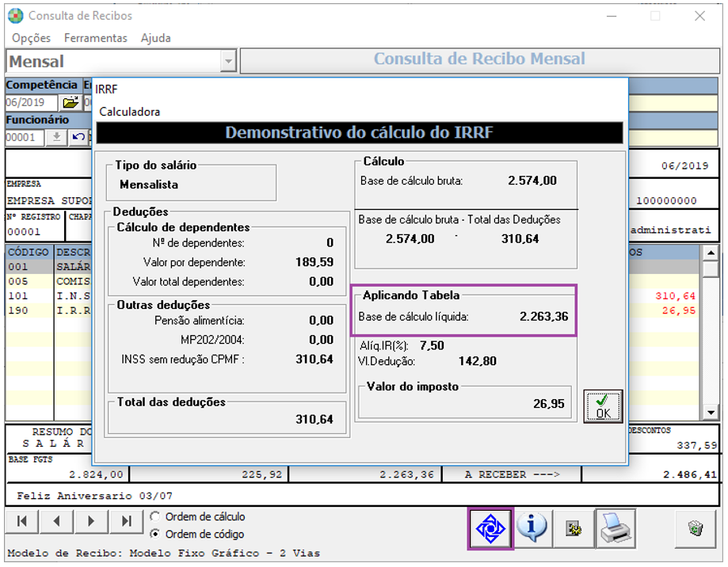Viewport: 728px width, 567px height.
Task: Click the receipt list scroll down arrow
Action: pos(711,412)
